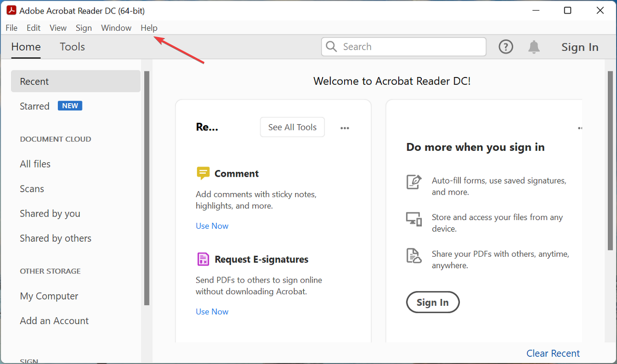Click the auto-fill forms pen icon
Image resolution: width=617 pixels, height=364 pixels.
pos(414,182)
